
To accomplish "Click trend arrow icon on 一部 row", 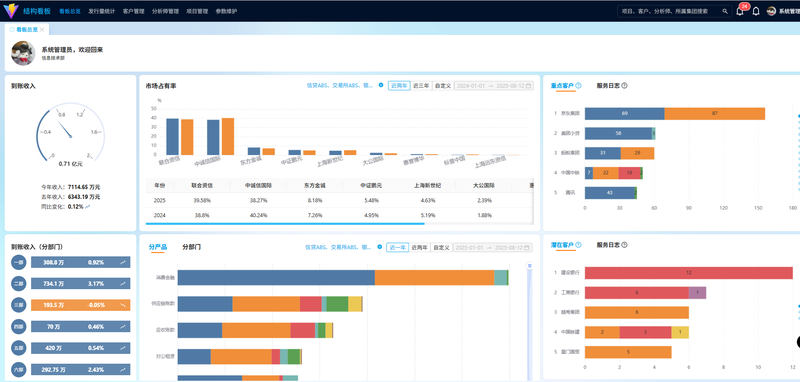I will (123, 262).
